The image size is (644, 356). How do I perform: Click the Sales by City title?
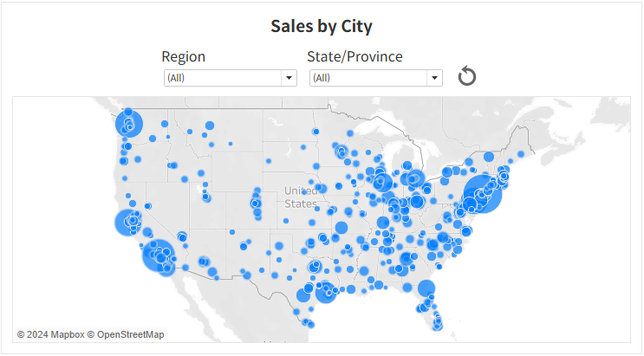[322, 26]
